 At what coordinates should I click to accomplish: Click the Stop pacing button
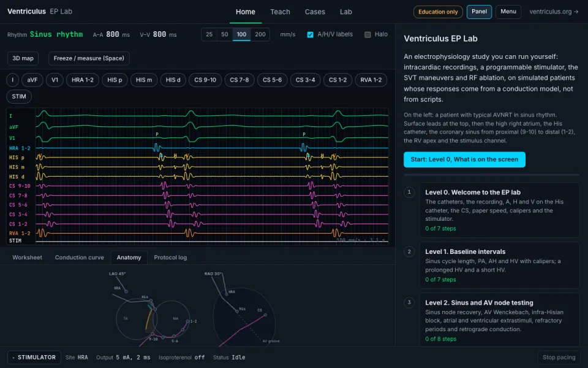click(559, 358)
